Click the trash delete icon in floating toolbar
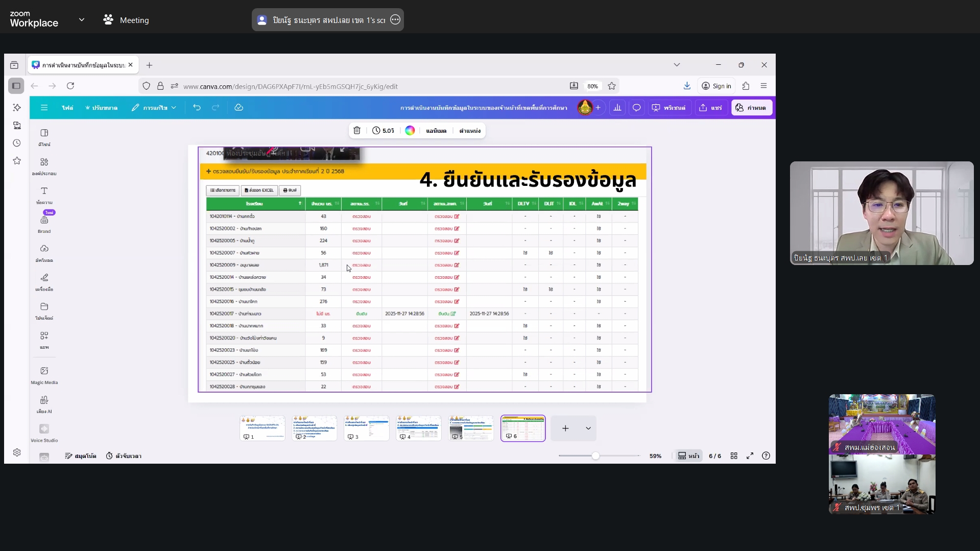This screenshot has height=551, width=980. pyautogui.click(x=357, y=131)
